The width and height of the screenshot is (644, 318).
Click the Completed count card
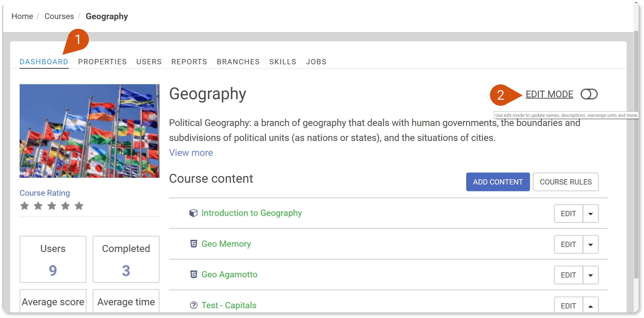coord(126,259)
